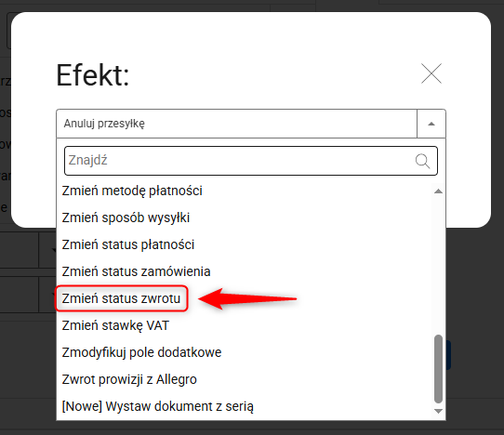Choose Zwrot prowizji z Allegro

129,379
